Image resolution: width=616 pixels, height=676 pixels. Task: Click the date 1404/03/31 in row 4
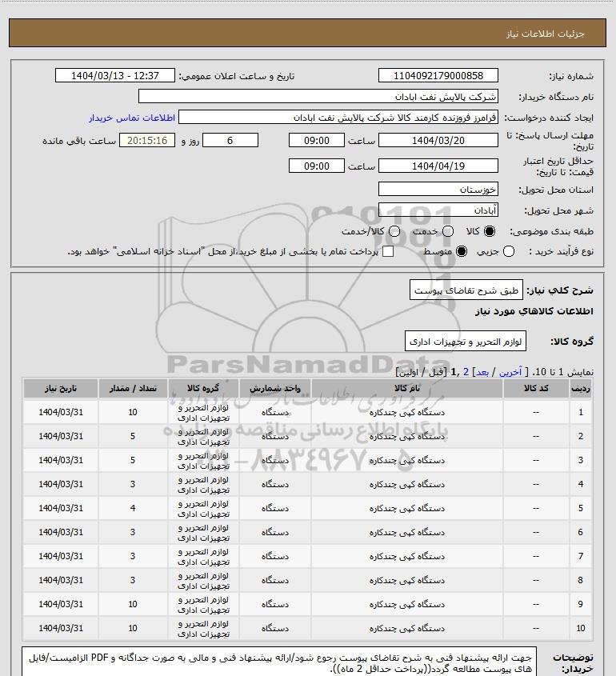pyautogui.click(x=61, y=484)
